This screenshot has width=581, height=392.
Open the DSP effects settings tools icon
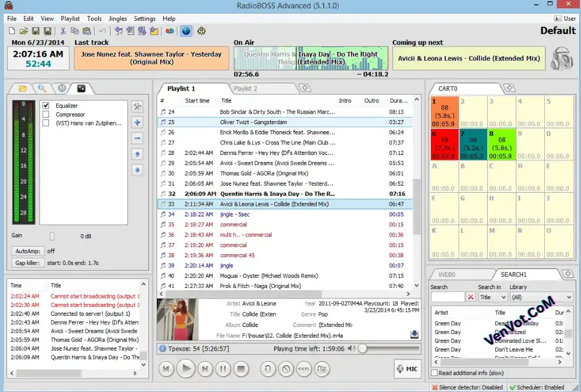(137, 106)
